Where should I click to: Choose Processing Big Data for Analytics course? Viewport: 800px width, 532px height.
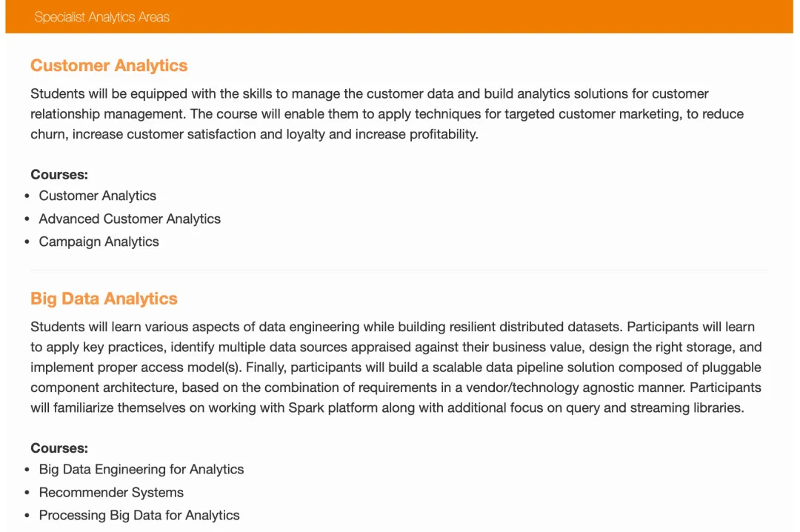139,515
